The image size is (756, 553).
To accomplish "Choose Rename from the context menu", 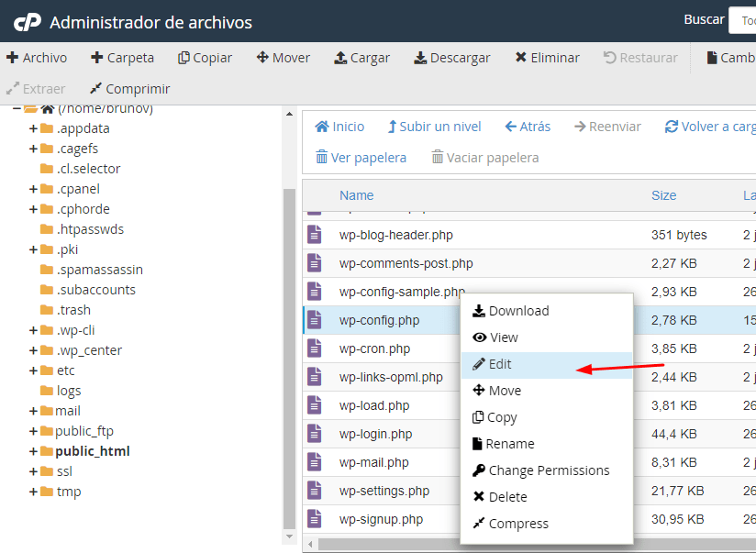I will tap(546, 444).
